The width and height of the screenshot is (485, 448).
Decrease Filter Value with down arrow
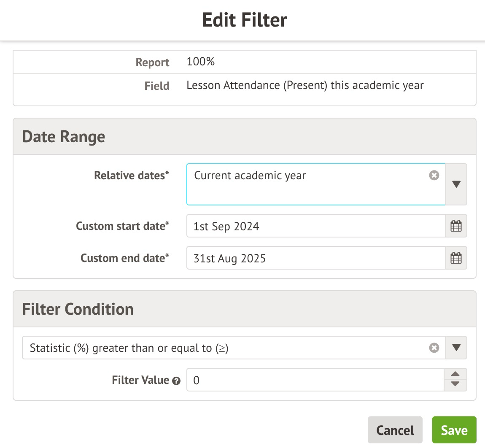[x=455, y=385]
